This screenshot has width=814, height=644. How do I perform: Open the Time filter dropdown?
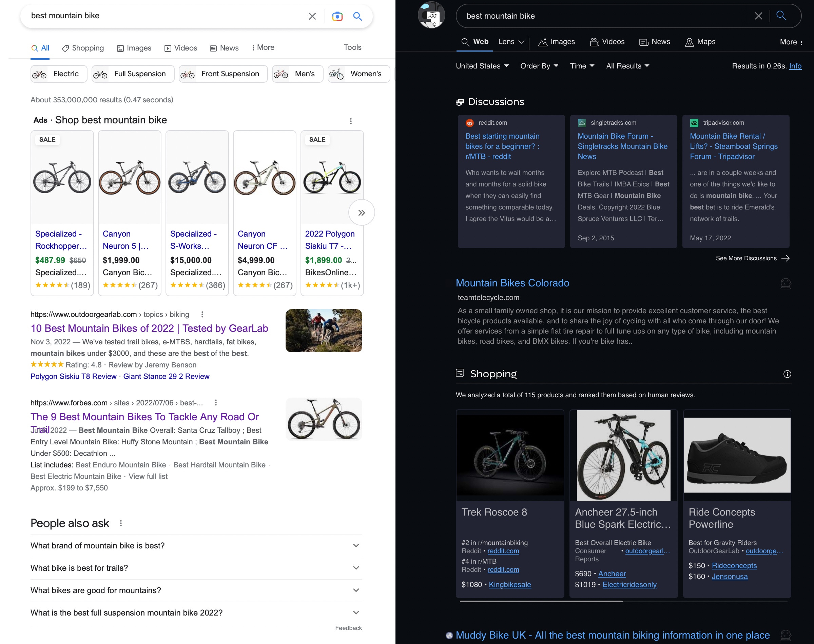[x=582, y=66]
